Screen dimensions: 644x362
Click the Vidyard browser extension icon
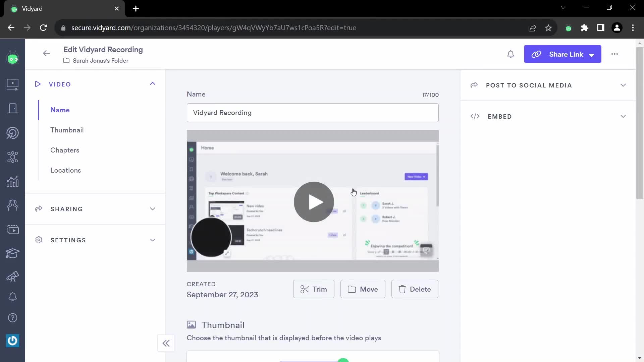[x=568, y=28]
